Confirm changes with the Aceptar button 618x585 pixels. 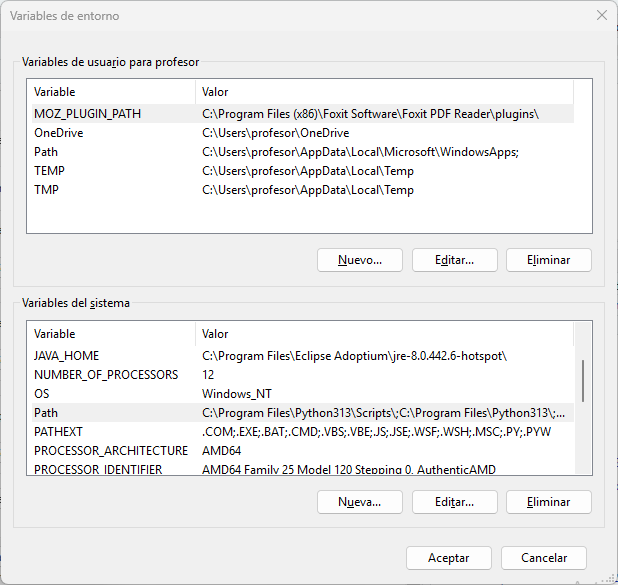click(449, 558)
